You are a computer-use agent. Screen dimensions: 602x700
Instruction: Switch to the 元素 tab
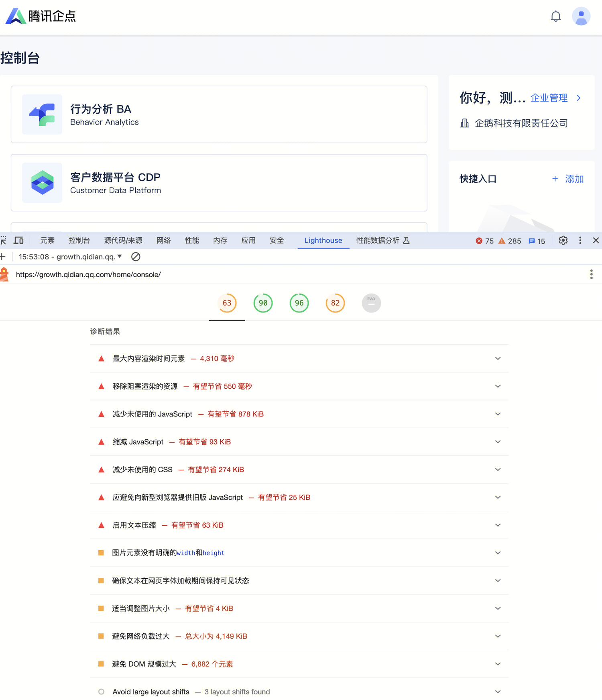tap(47, 241)
